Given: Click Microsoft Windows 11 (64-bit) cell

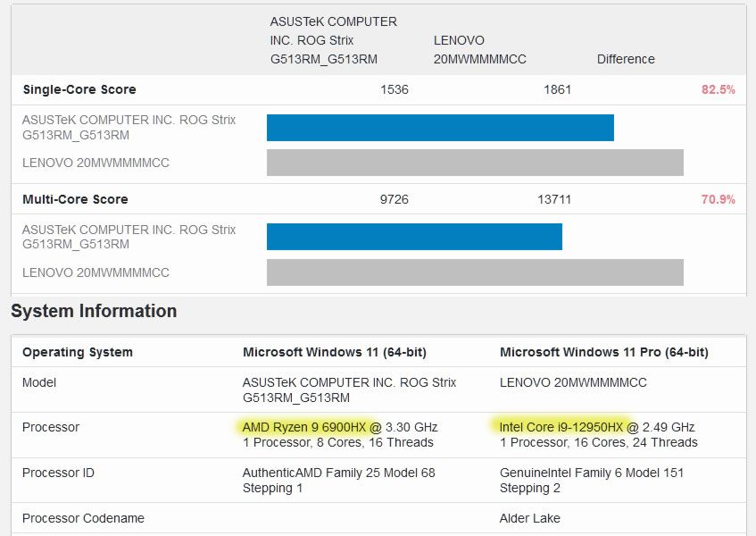Looking at the screenshot, I should 335,352.
